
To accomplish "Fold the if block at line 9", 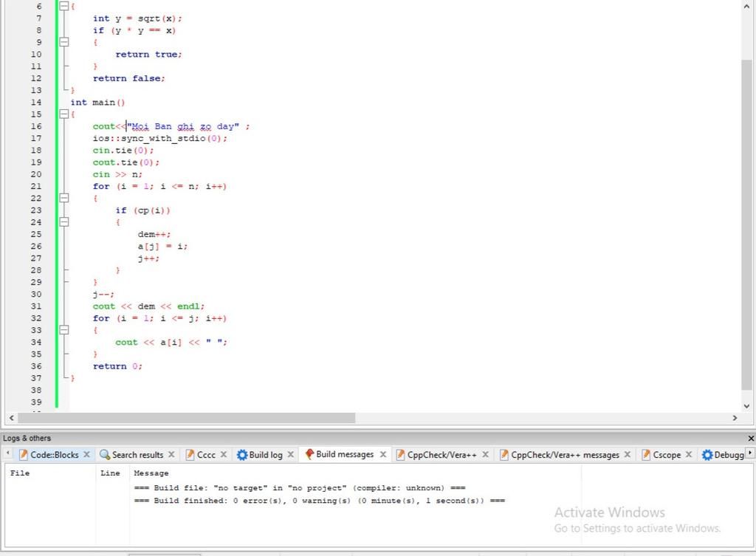I will tap(63, 43).
